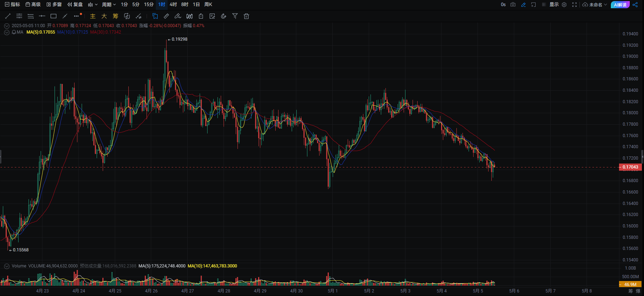Select the trend line drawing tool
The width and height of the screenshot is (644, 296).
tap(8, 16)
